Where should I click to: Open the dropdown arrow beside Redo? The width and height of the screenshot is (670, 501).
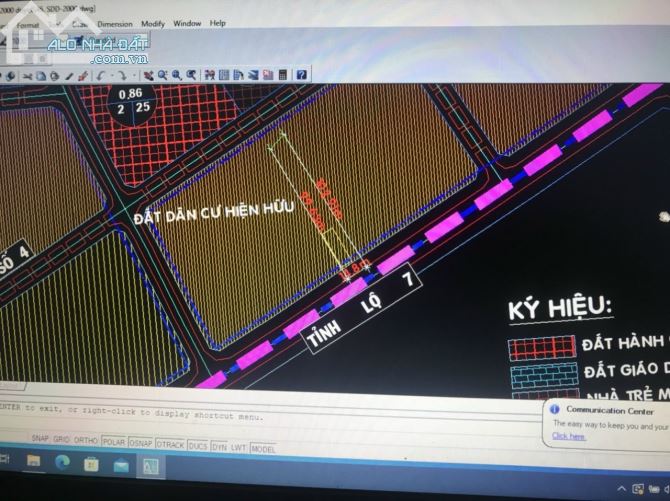click(132, 75)
